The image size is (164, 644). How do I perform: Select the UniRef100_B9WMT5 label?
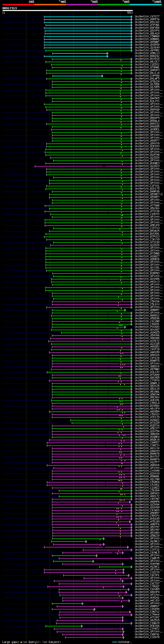[147, 361]
